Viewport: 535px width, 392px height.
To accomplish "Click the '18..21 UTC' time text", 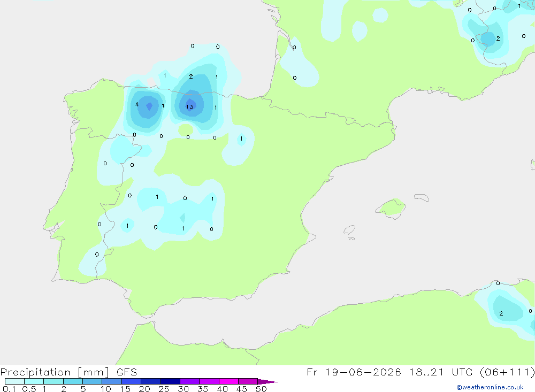I will [441, 372].
